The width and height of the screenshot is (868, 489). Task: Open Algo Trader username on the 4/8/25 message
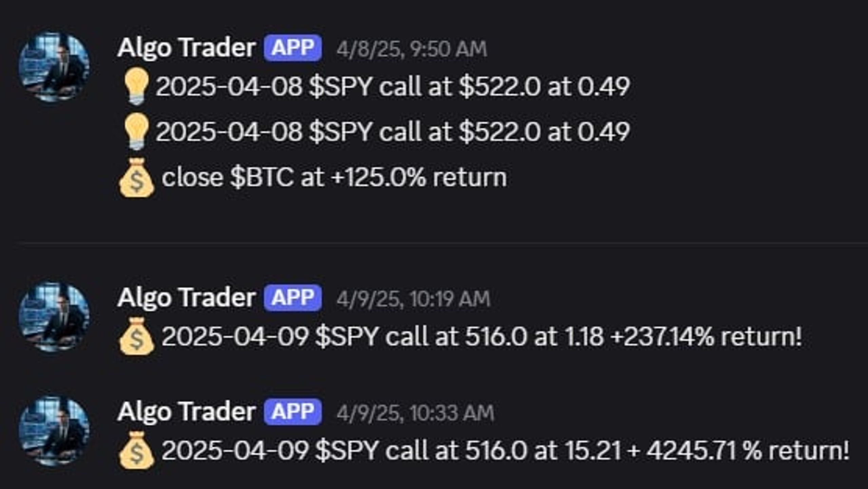pos(186,48)
